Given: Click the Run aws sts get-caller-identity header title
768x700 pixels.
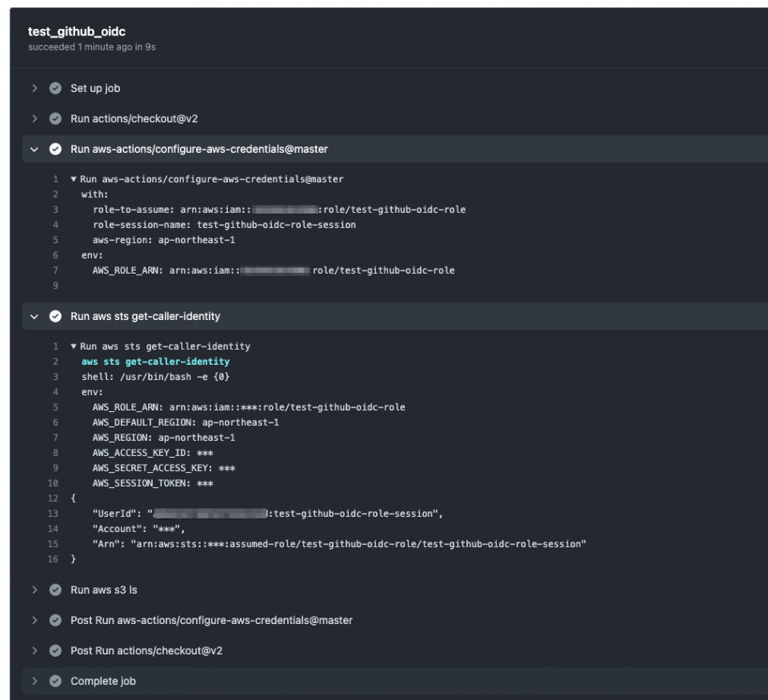Looking at the screenshot, I should tap(146, 317).
